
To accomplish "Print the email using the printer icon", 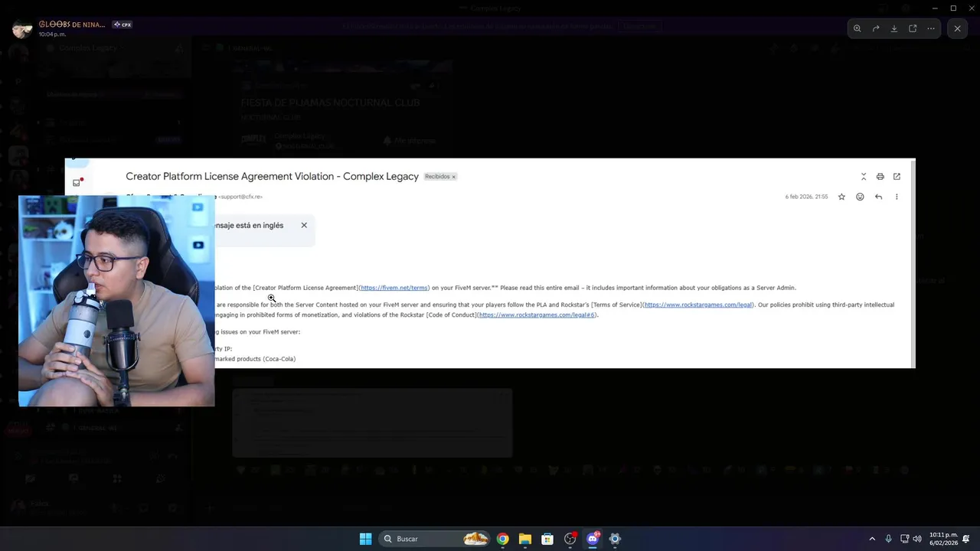I will point(880,177).
